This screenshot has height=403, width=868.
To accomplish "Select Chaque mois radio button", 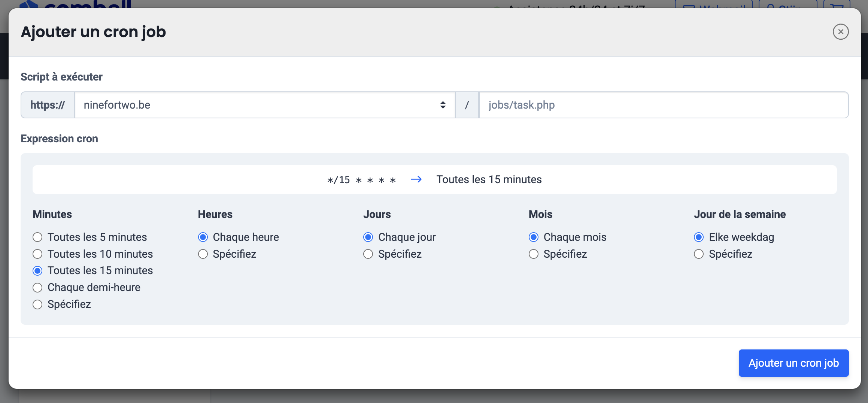I will [534, 237].
